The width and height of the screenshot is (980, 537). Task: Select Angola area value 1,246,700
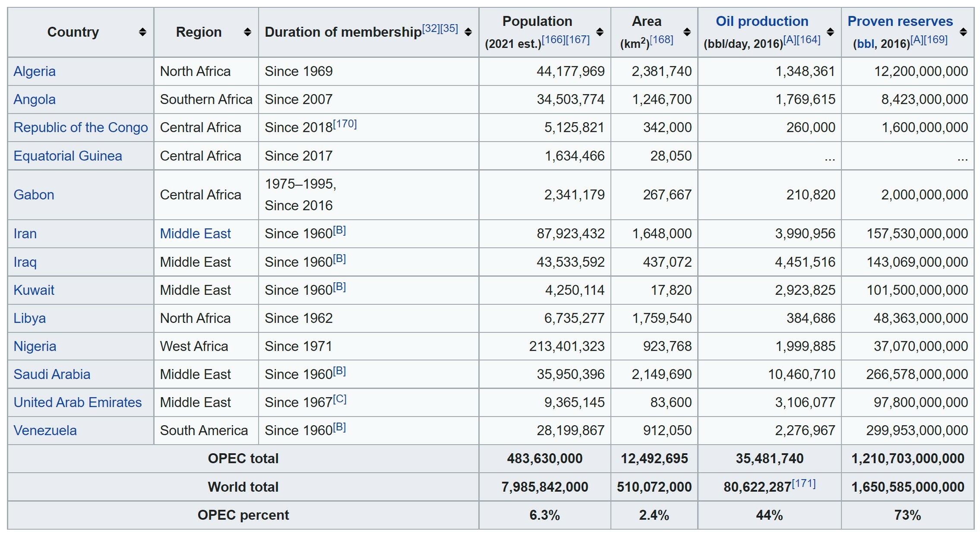pos(662,99)
